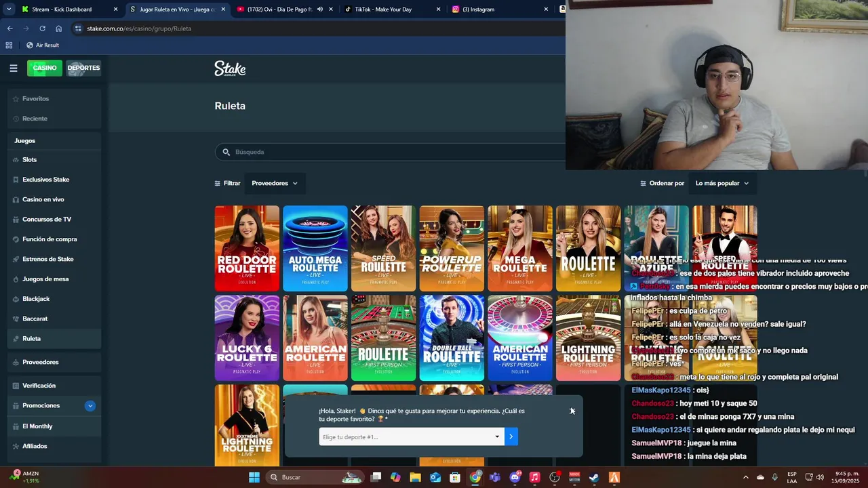Click Filtrar button
The height and width of the screenshot is (488, 868).
pos(228,183)
